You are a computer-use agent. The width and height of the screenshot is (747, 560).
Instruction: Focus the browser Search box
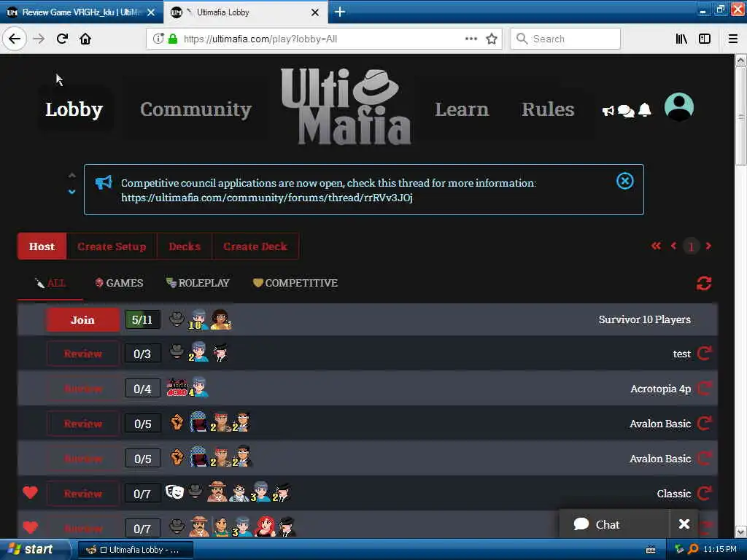(565, 39)
